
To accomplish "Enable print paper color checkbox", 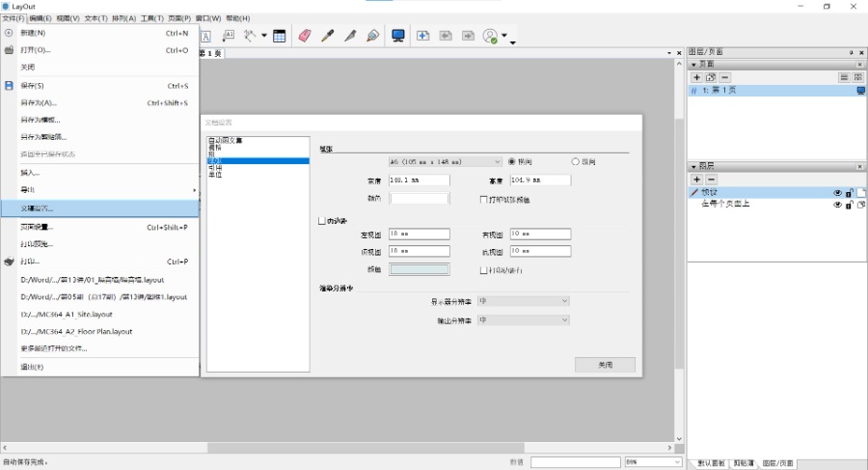I will click(483, 200).
